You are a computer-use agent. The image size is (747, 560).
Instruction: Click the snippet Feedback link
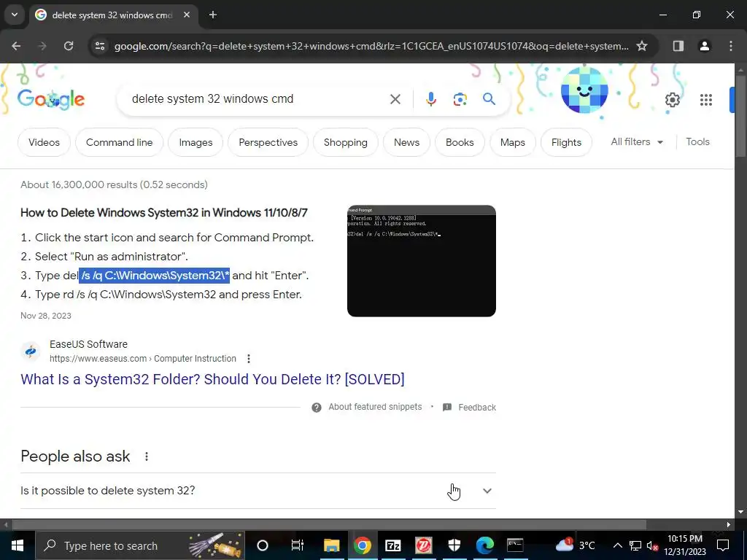tap(477, 407)
